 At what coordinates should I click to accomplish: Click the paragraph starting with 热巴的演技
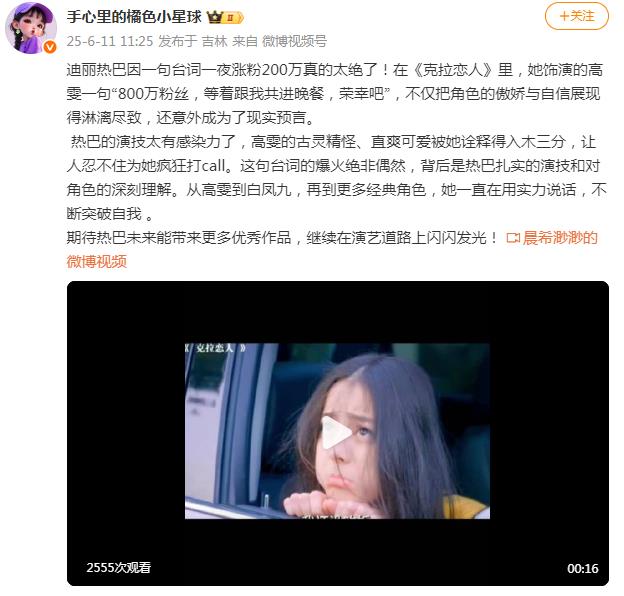tap(336, 177)
